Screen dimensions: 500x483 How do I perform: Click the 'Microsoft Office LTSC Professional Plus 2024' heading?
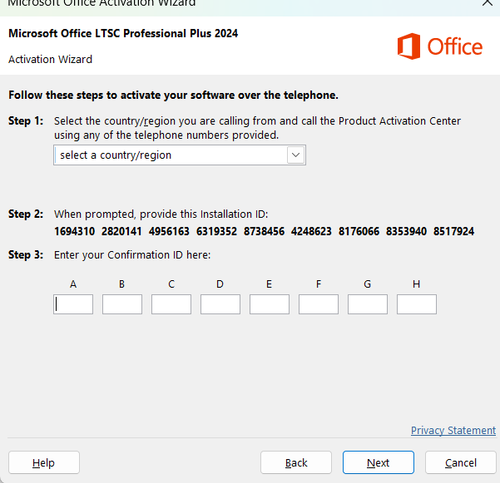pyautogui.click(x=123, y=33)
